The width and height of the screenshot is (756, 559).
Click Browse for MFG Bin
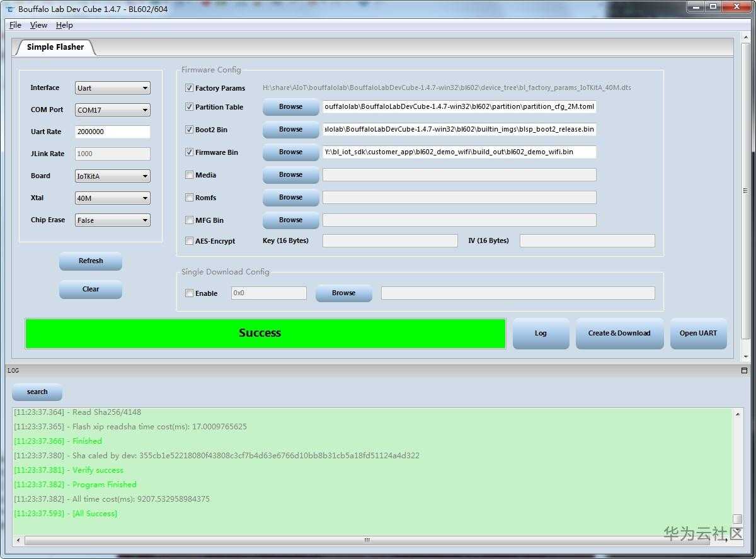click(x=290, y=220)
